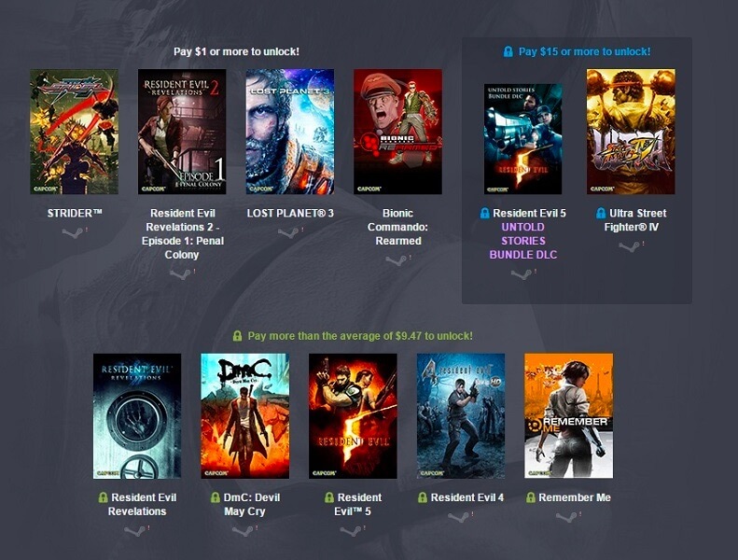Image resolution: width=738 pixels, height=560 pixels.
Task: Click the Resident Evil 4 title text
Action: pos(466,497)
